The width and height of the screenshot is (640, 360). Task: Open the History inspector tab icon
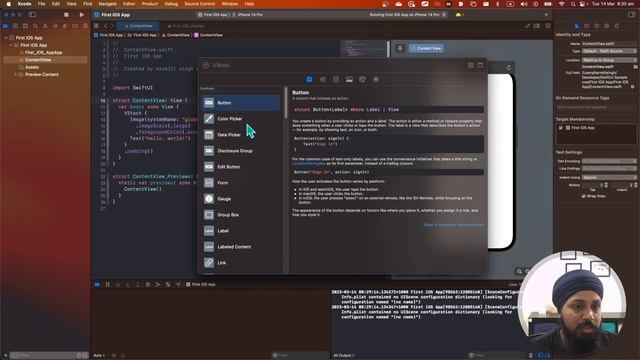(587, 26)
